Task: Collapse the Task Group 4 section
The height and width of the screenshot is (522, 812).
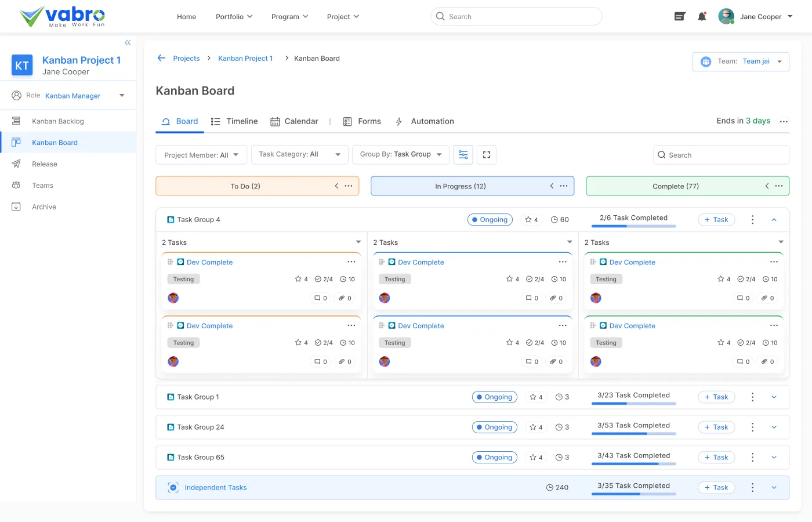Action: point(774,220)
